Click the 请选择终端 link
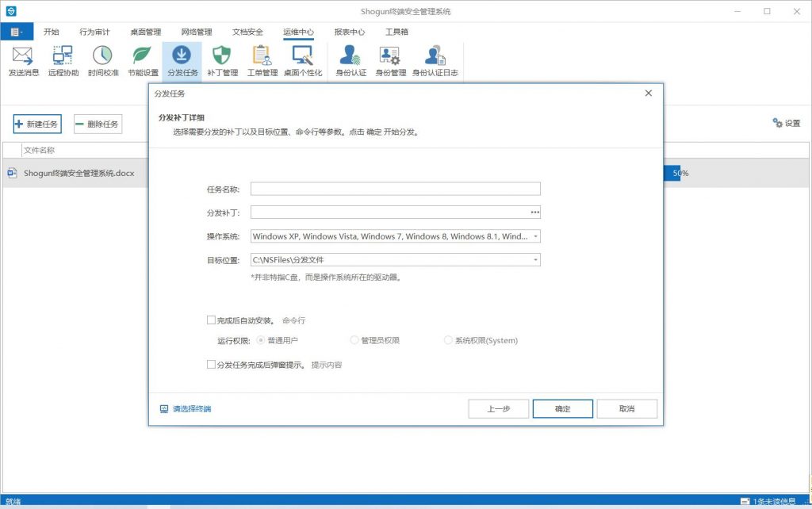This screenshot has width=812, height=509. pyautogui.click(x=191, y=409)
